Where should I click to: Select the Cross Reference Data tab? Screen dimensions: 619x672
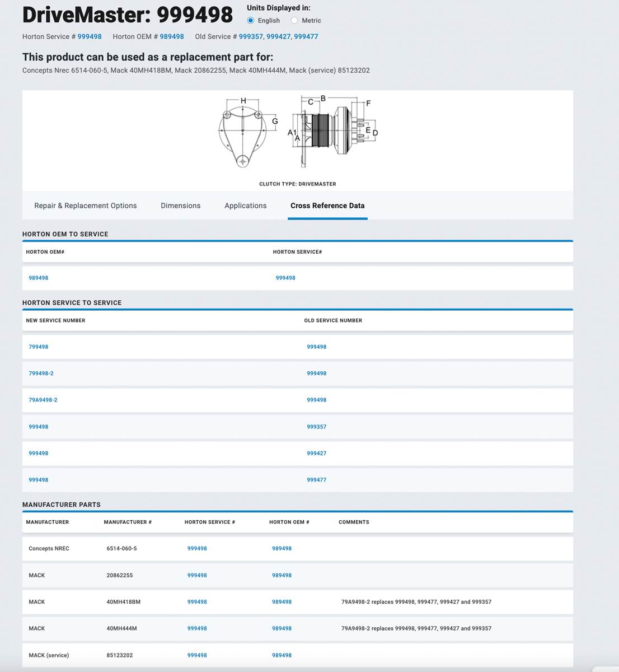coord(327,206)
